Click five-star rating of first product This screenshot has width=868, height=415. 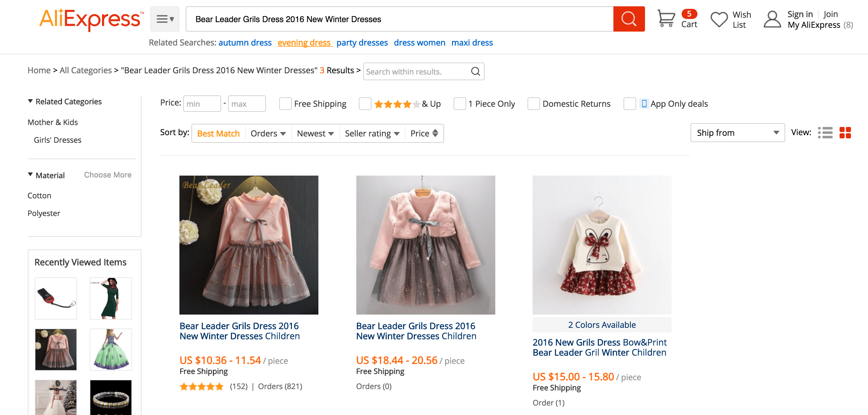[202, 386]
